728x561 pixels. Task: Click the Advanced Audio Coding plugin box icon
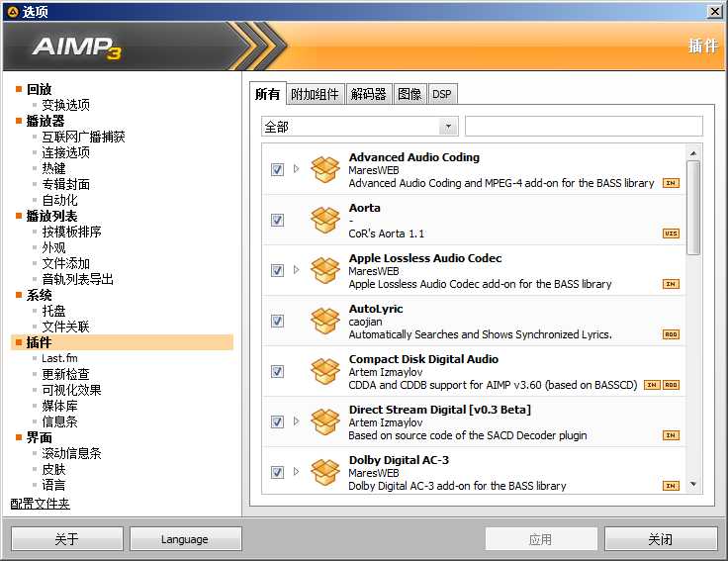[x=325, y=169]
